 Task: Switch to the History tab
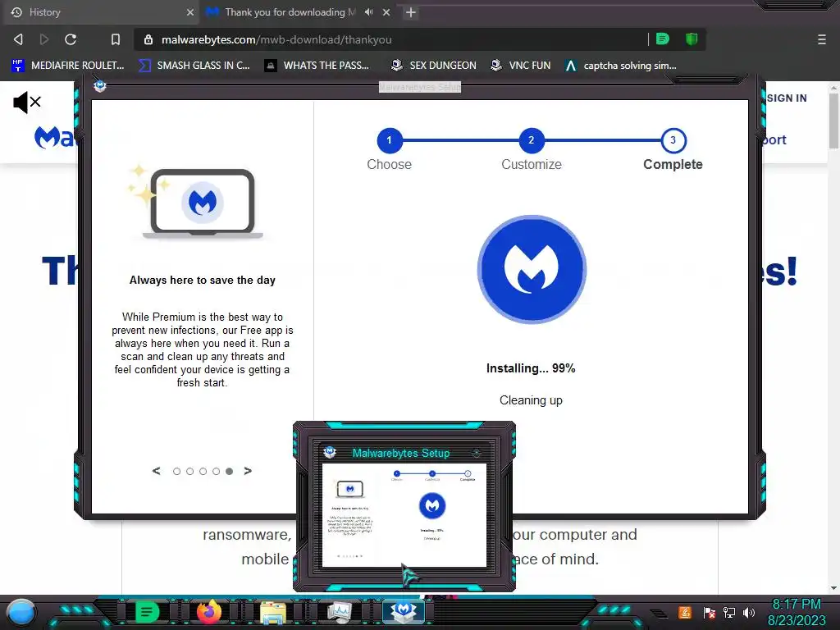pos(102,12)
